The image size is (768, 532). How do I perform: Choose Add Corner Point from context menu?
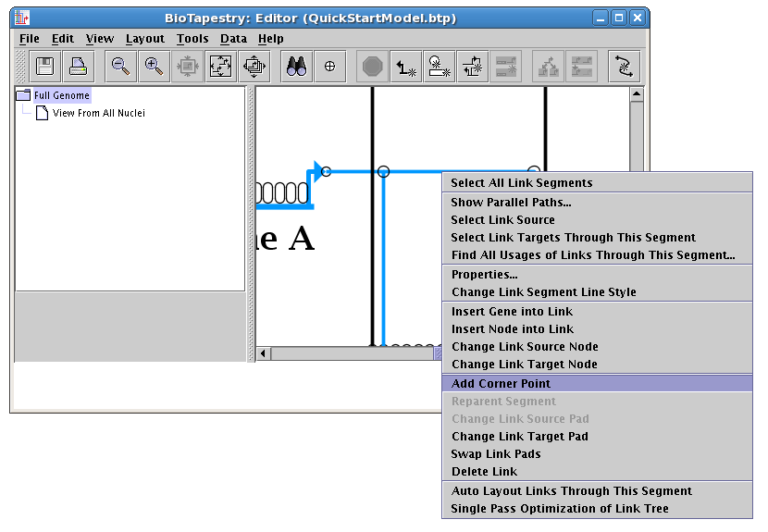(501, 383)
